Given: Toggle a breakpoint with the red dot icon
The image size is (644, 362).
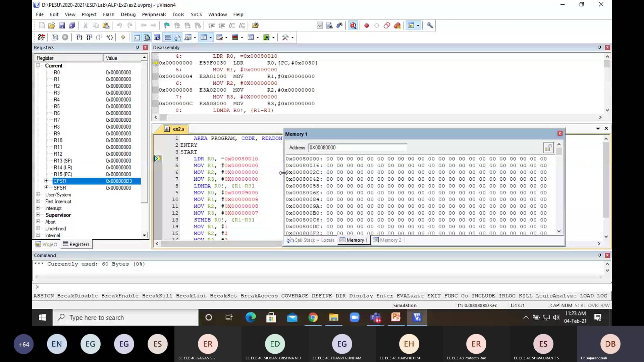Looking at the screenshot, I should pyautogui.click(x=366, y=25).
